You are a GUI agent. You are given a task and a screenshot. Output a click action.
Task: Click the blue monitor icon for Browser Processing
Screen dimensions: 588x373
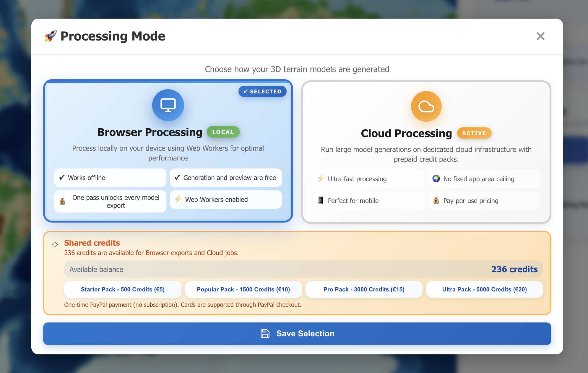click(x=168, y=105)
